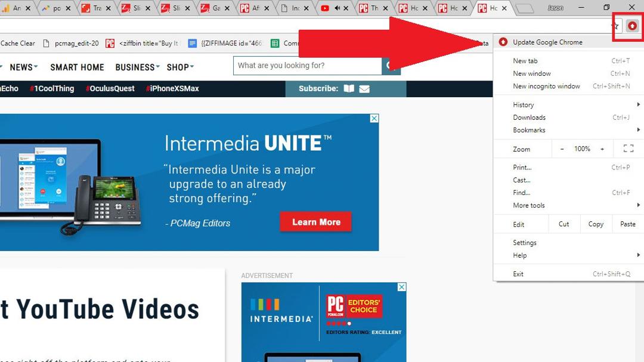The width and height of the screenshot is (644, 362).
Task: Expand the Help submenu
Action: [x=568, y=255]
